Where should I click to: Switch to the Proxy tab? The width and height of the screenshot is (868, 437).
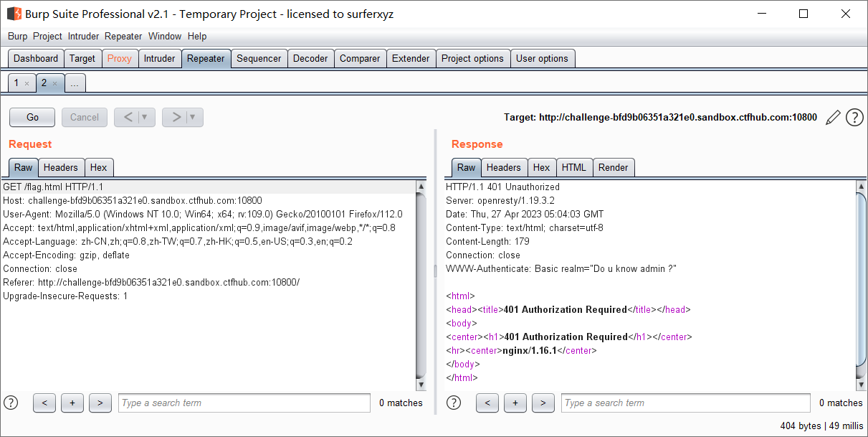pos(120,59)
